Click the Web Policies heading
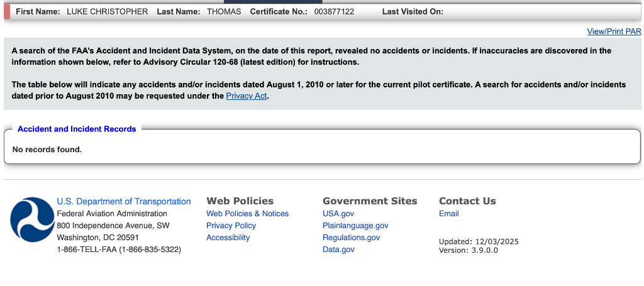The height and width of the screenshot is (286, 644). [x=240, y=201]
